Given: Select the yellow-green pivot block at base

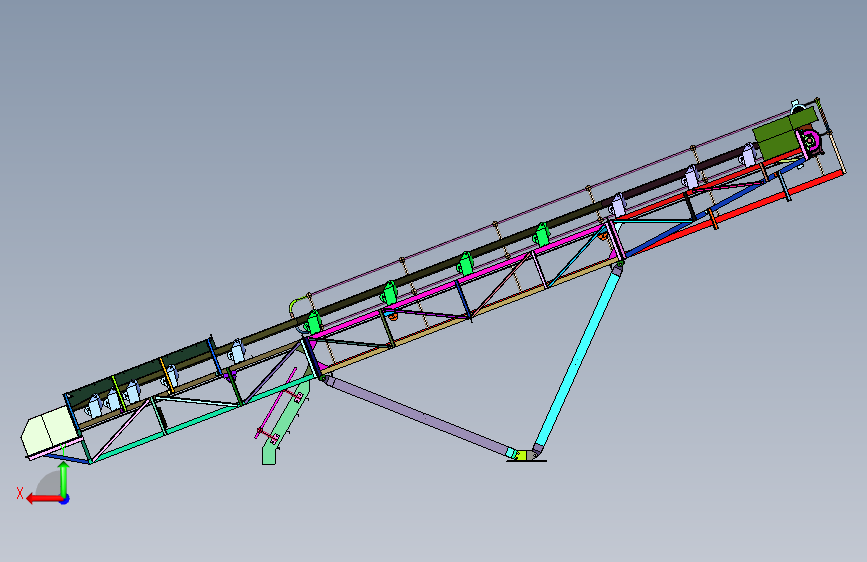Looking at the screenshot, I should coord(521,455).
